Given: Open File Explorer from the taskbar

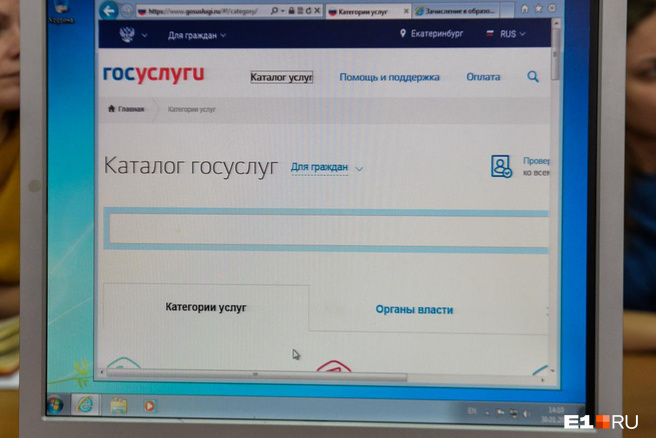Looking at the screenshot, I should pos(118,406).
